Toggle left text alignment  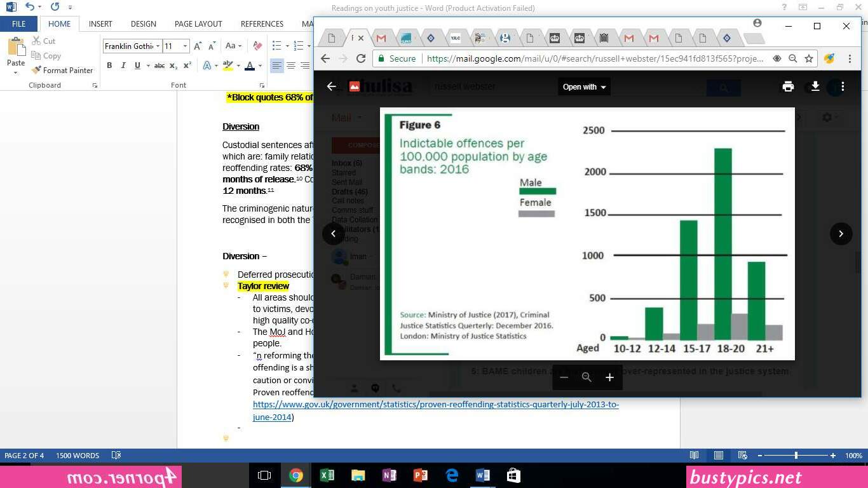tap(277, 65)
